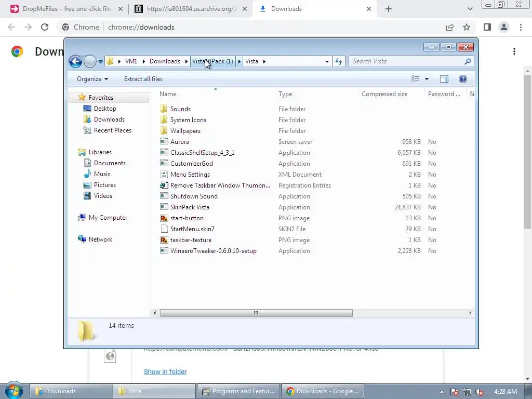Viewport: 532px width, 399px height.
Task: Select My Computer in sidebar
Action: tap(108, 218)
